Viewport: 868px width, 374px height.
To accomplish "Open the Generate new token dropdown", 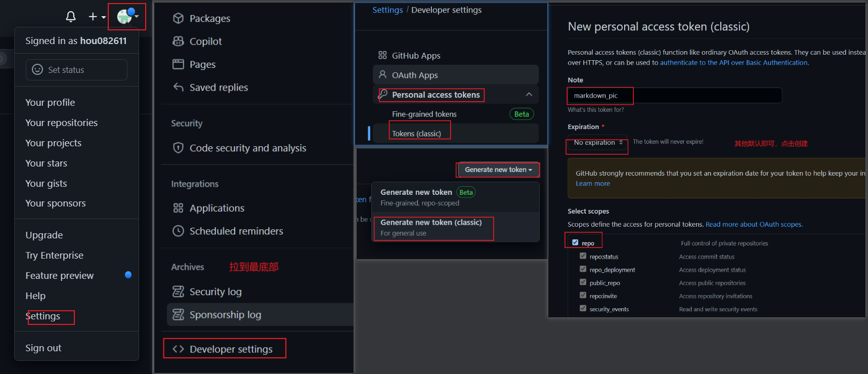I will point(498,170).
